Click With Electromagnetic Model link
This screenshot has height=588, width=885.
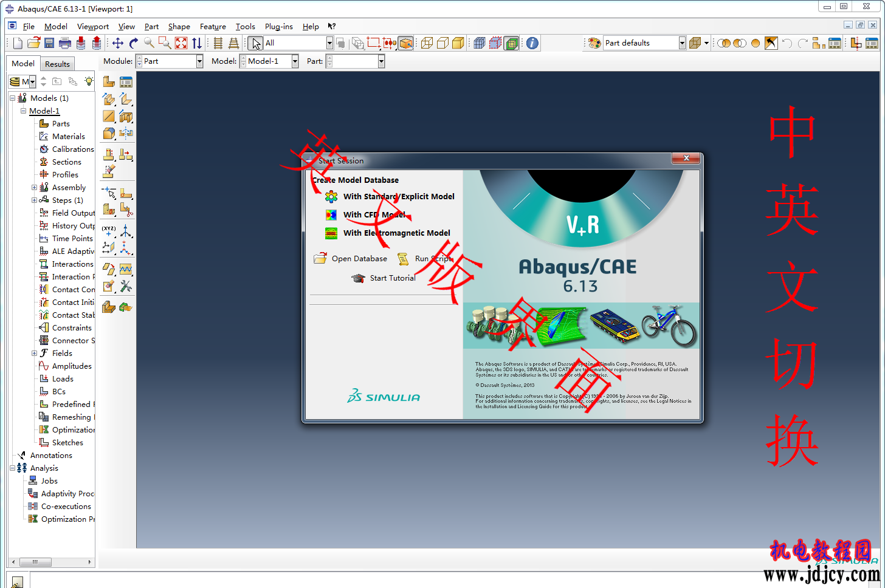tap(397, 233)
